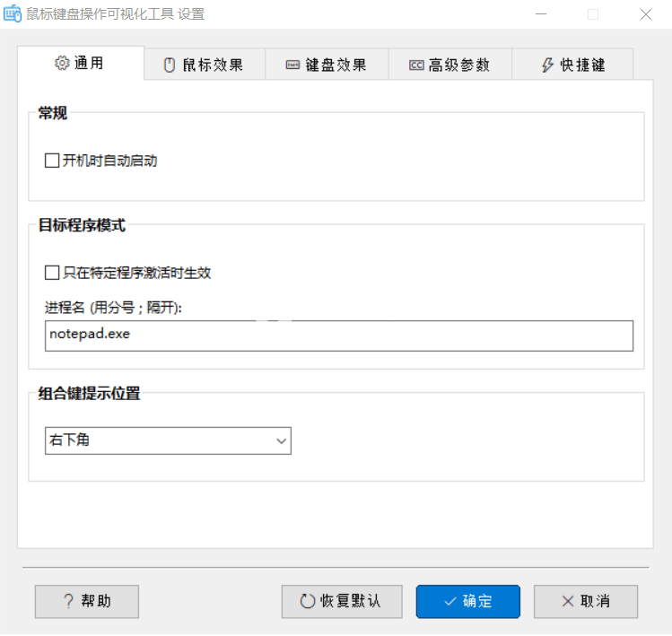672x636 pixels.
Task: Tick the 只在特定程序激活时生效 checkbox
Action: tap(52, 273)
